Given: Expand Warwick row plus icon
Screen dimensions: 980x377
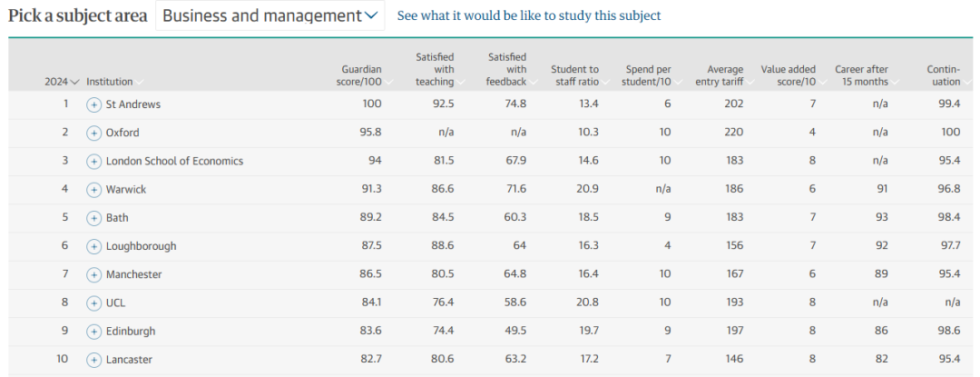Looking at the screenshot, I should 93,190.
